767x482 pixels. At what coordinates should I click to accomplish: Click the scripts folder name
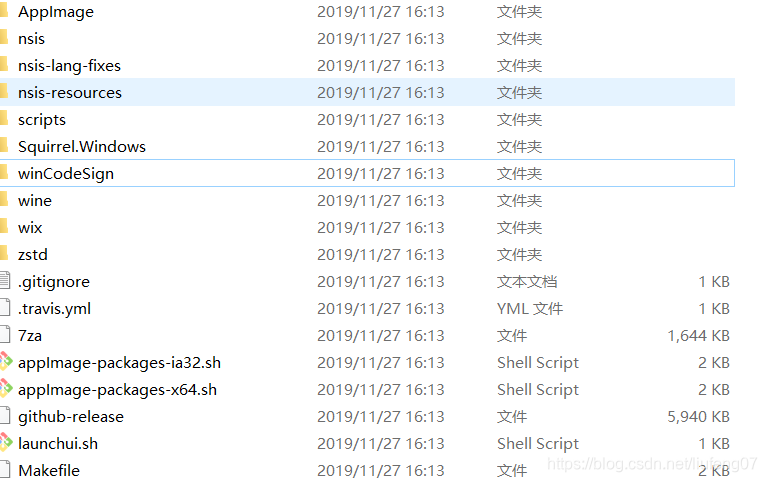pyautogui.click(x=42, y=120)
